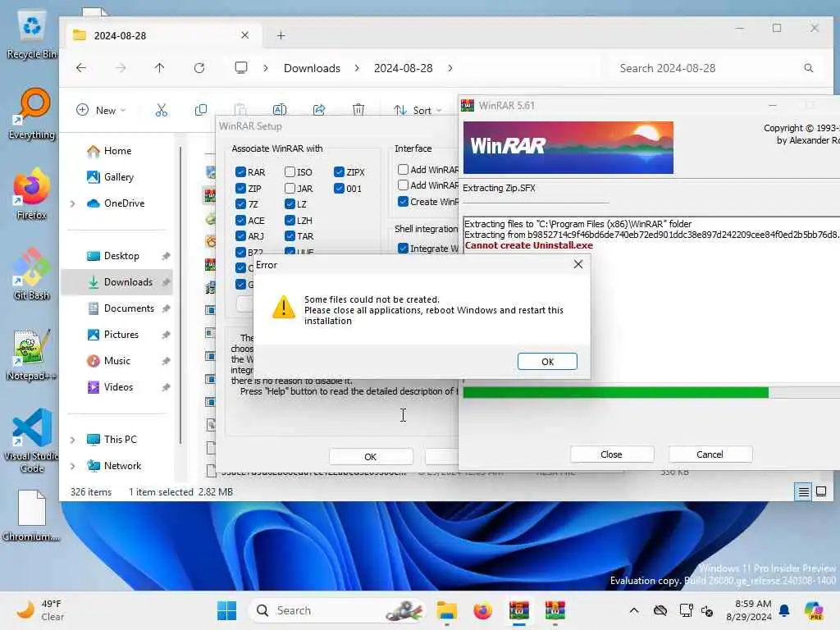Toggle ARJ association checkbox
Screen dimensions: 840x630
(240, 236)
